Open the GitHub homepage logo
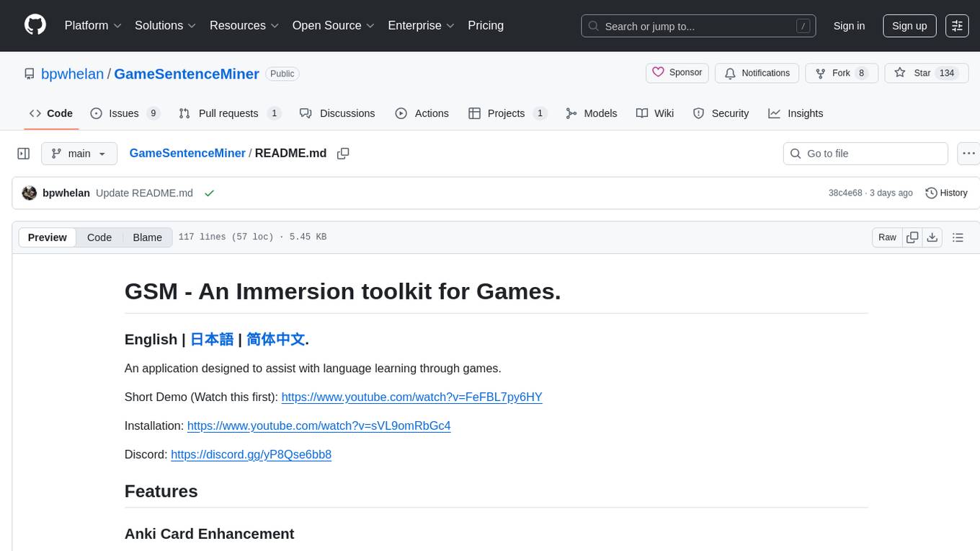This screenshot has height=551, width=980. pos(35,25)
